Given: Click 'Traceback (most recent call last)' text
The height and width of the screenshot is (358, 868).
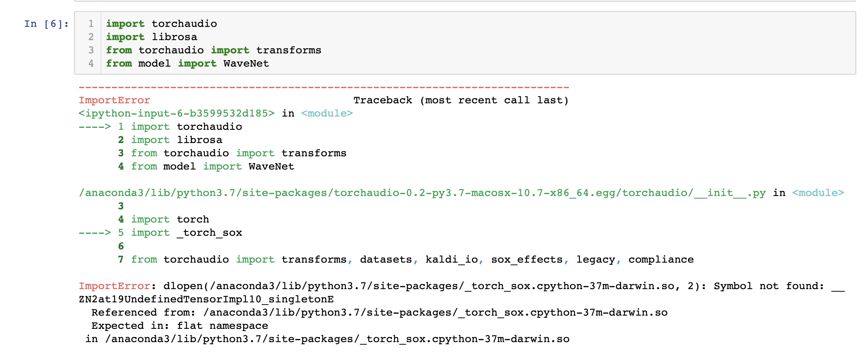Looking at the screenshot, I should pos(461,100).
